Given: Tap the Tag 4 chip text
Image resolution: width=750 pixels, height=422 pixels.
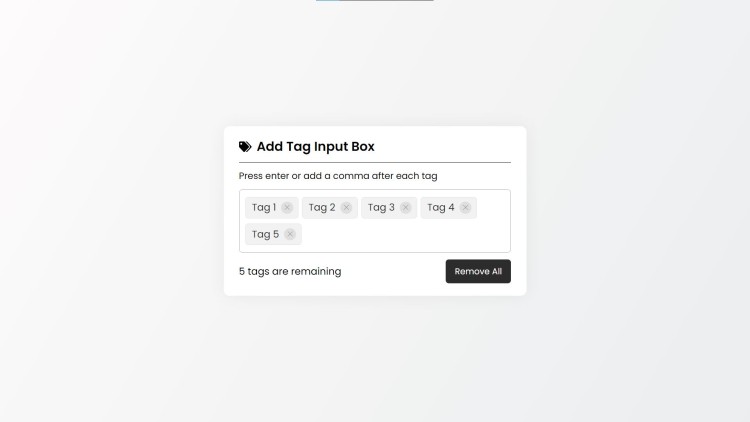Looking at the screenshot, I should (441, 208).
